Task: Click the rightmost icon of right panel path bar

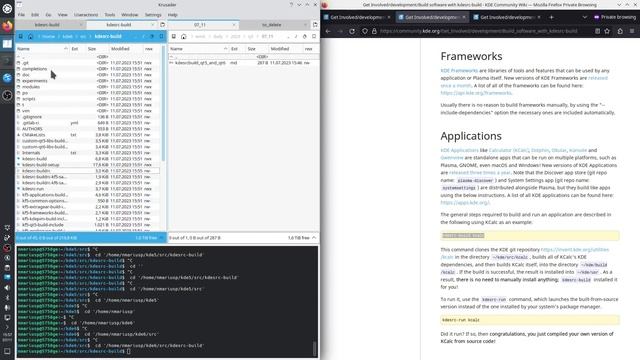Action: click(314, 36)
